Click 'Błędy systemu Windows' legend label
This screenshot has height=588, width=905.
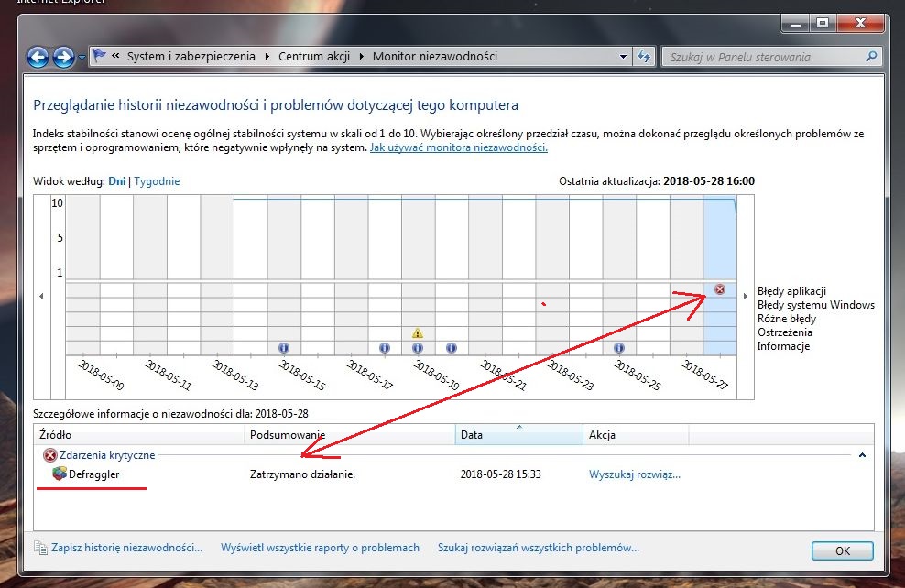click(x=815, y=305)
